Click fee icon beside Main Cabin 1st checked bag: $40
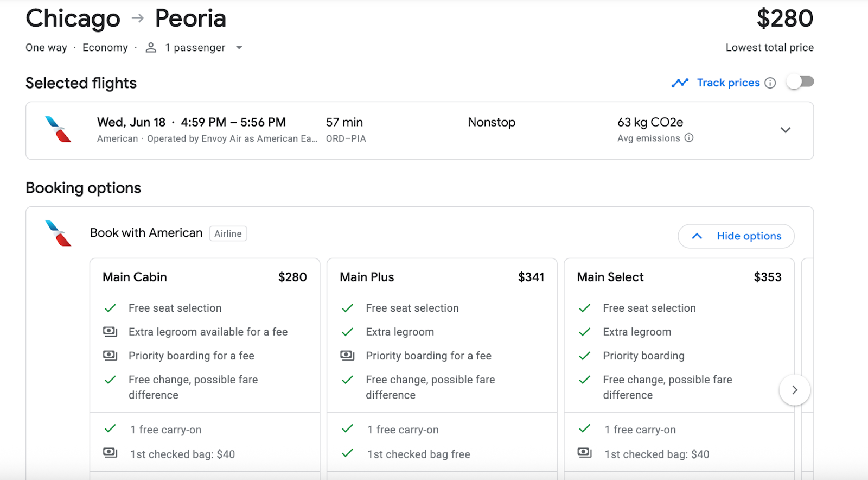 (110, 452)
